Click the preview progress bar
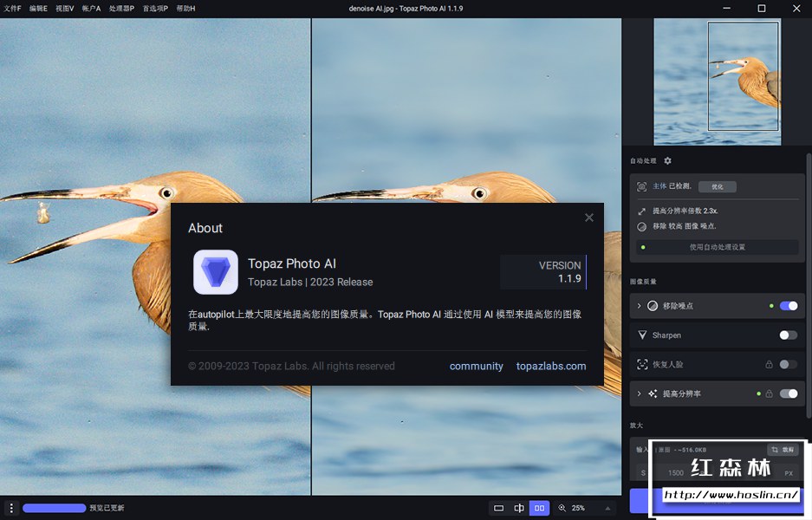 click(55, 508)
